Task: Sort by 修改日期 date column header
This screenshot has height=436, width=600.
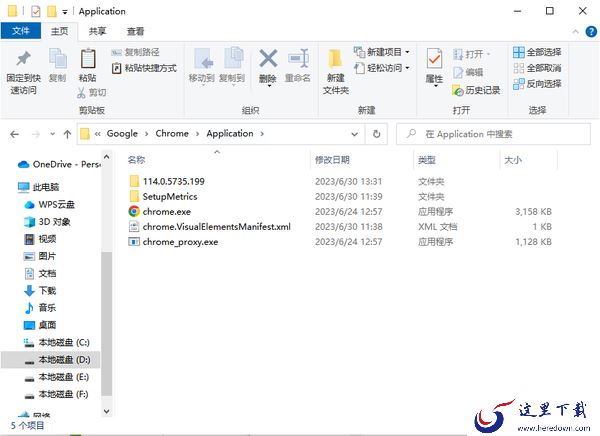Action: coord(332,160)
